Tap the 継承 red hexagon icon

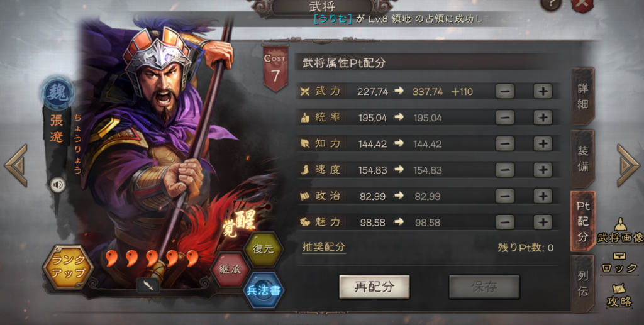pyautogui.click(x=230, y=270)
